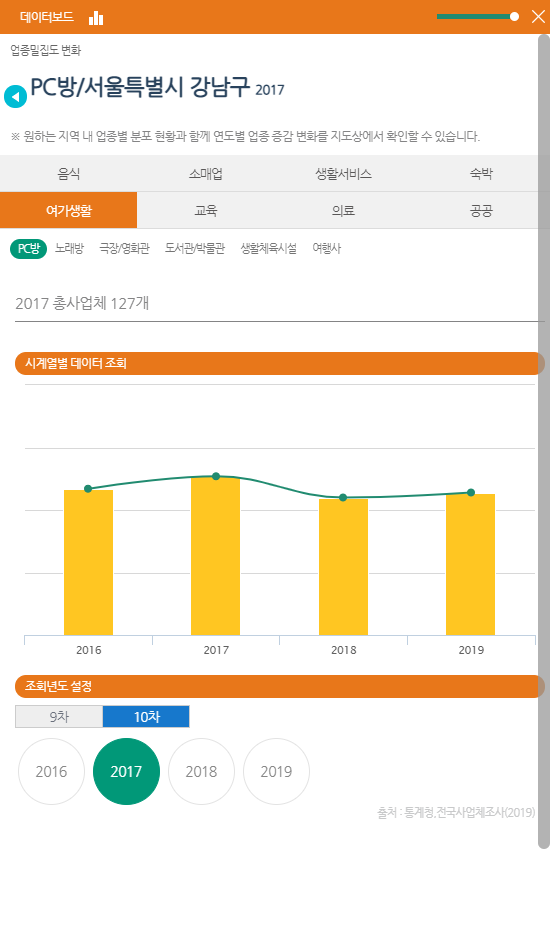Select the 교육 category tab
The width and height of the screenshot is (550, 942).
[206, 210]
